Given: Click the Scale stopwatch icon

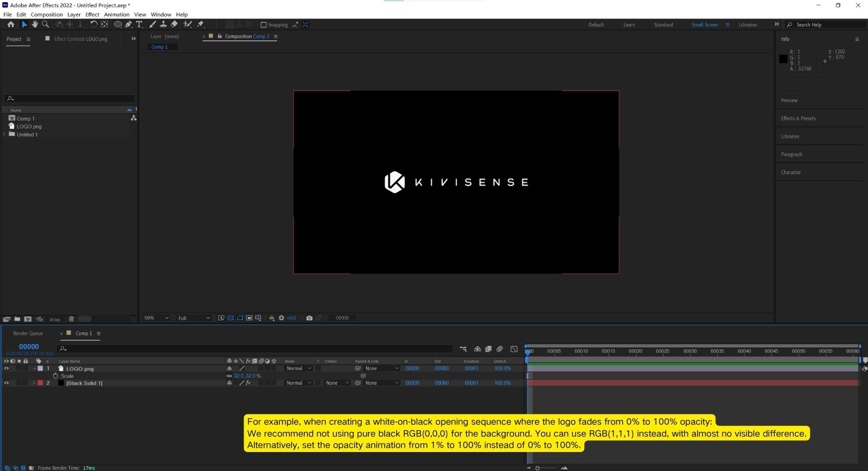Looking at the screenshot, I should [x=55, y=376].
